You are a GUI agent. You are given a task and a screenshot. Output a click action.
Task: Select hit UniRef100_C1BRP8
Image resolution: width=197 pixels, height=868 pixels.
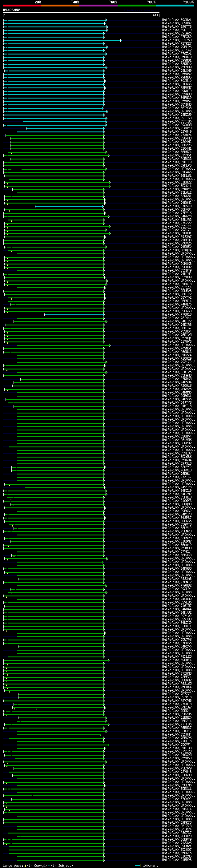point(177,860)
